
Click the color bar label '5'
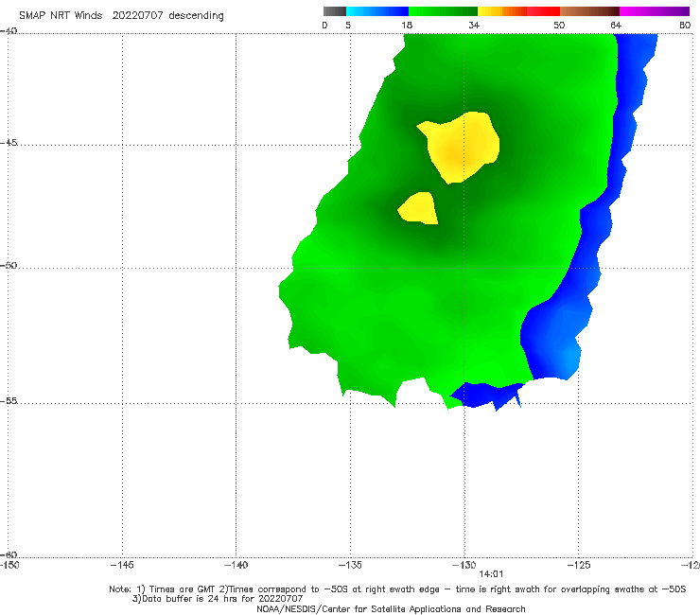click(x=348, y=25)
